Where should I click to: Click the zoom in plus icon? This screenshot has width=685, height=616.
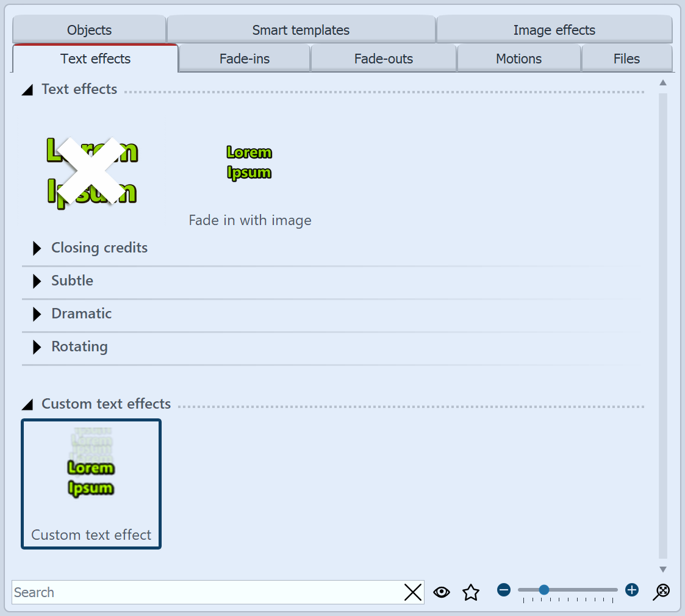coord(631,589)
